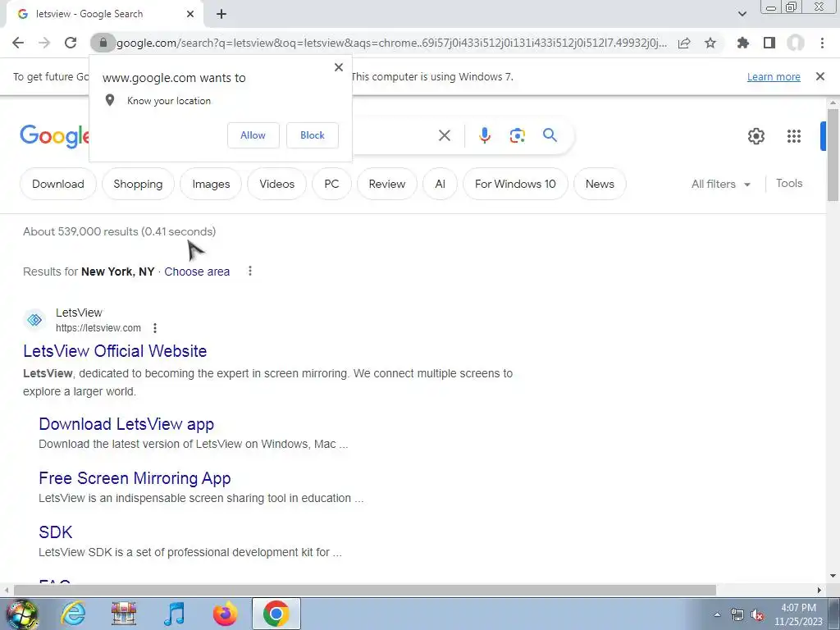Launch Firefox from the taskbar
Viewport: 840px width, 630px height.
pos(225,614)
